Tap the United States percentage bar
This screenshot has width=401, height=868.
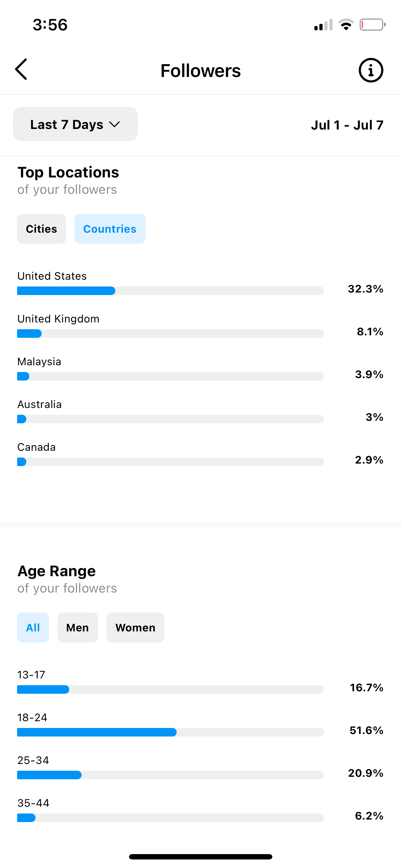170,291
